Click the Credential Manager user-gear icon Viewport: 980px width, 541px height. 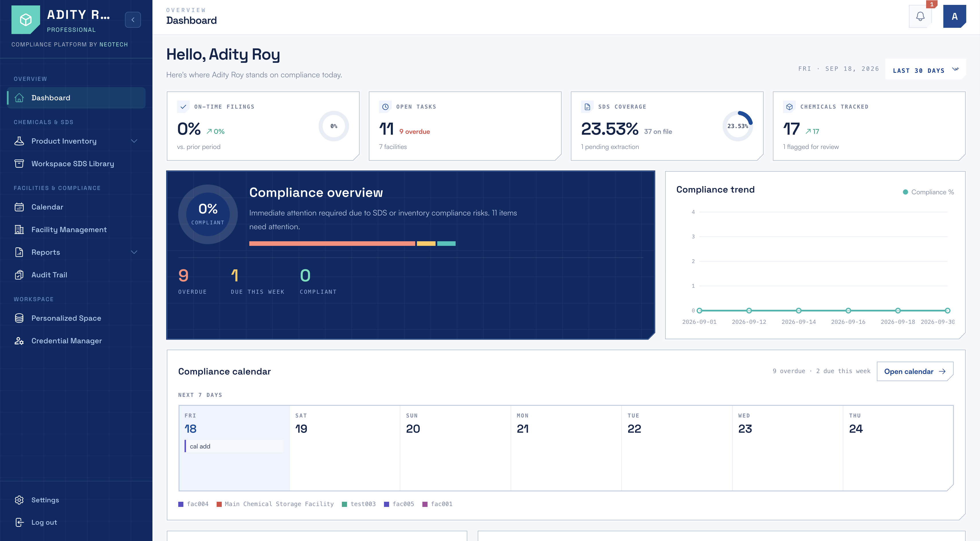coord(19,340)
